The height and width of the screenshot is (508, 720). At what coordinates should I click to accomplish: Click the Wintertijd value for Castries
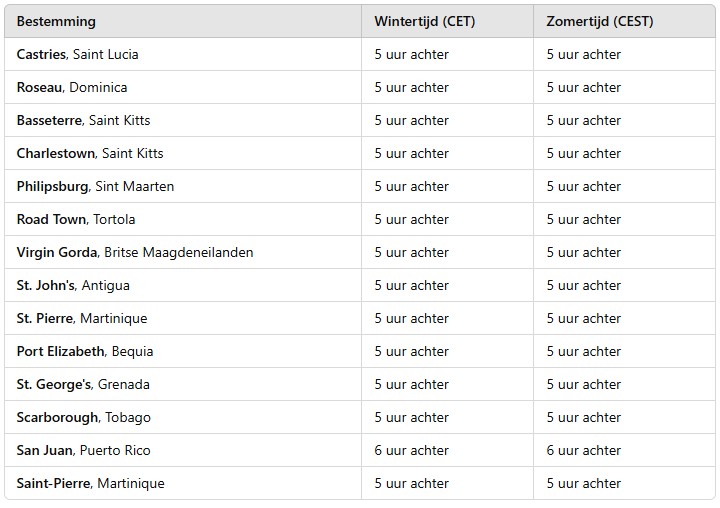pyautogui.click(x=412, y=54)
